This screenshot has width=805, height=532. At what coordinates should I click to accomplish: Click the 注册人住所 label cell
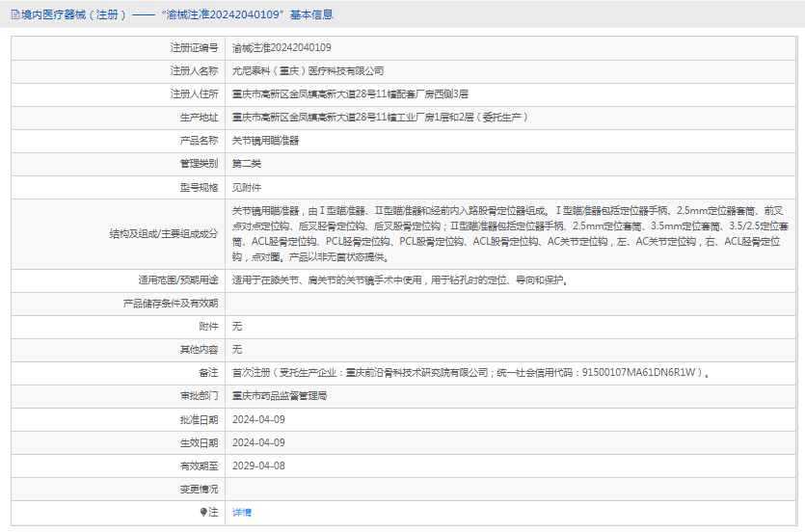pyautogui.click(x=118, y=94)
